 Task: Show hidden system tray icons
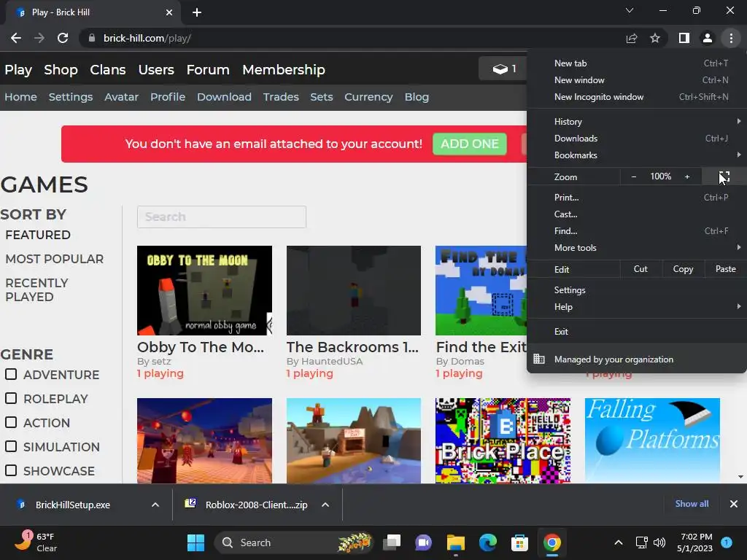[x=619, y=542]
